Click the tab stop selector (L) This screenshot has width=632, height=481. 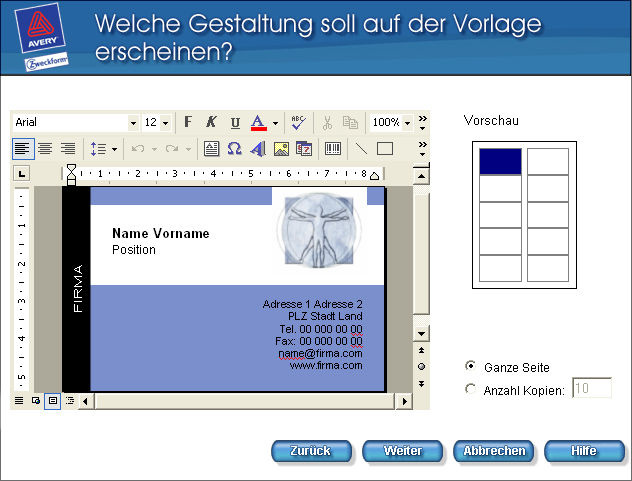pos(22,174)
